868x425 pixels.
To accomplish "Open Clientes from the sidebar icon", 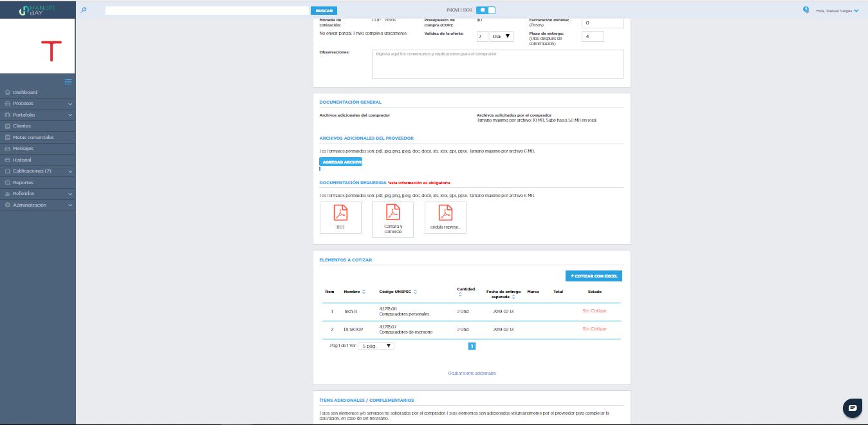I will pos(7,126).
